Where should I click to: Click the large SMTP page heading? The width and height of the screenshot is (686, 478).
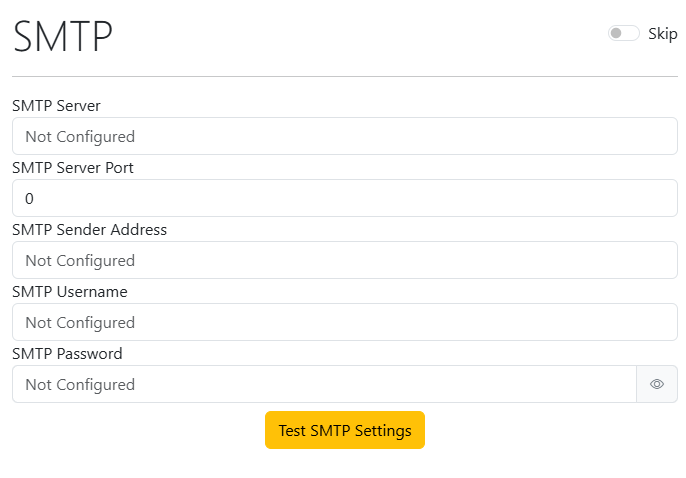pos(63,37)
